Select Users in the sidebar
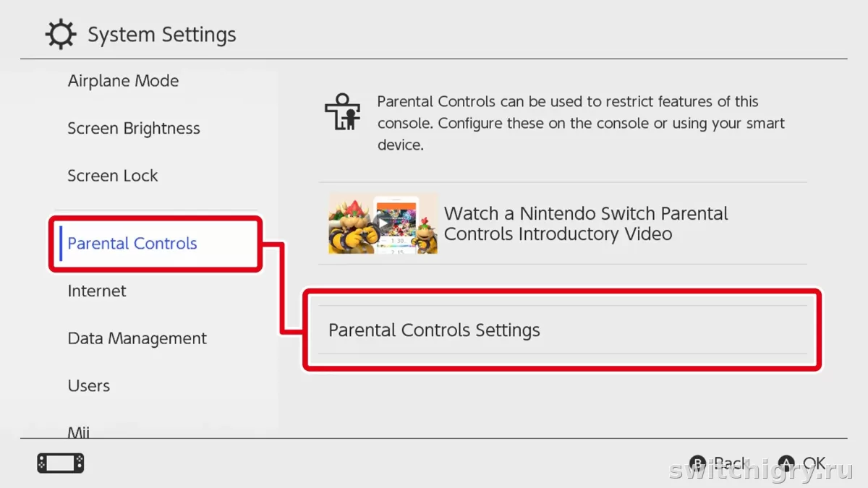 pyautogui.click(x=89, y=385)
